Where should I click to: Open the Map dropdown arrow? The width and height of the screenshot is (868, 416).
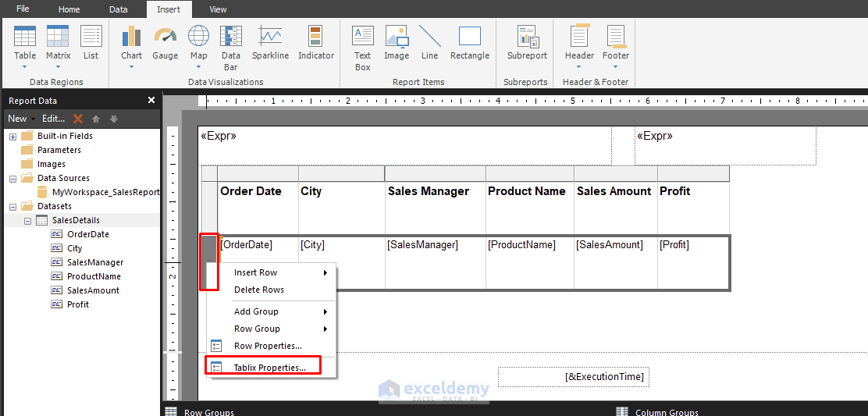pyautogui.click(x=199, y=67)
